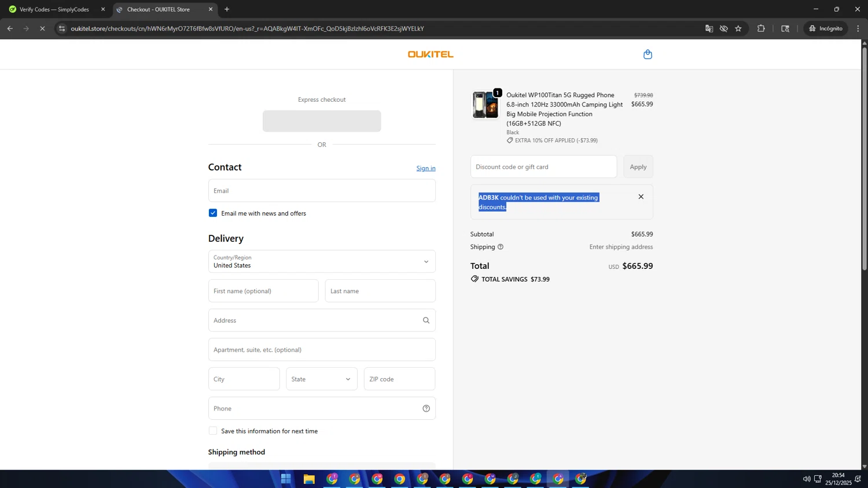This screenshot has width=868, height=488.
Task: Click the Apply discount button
Action: 638,167
